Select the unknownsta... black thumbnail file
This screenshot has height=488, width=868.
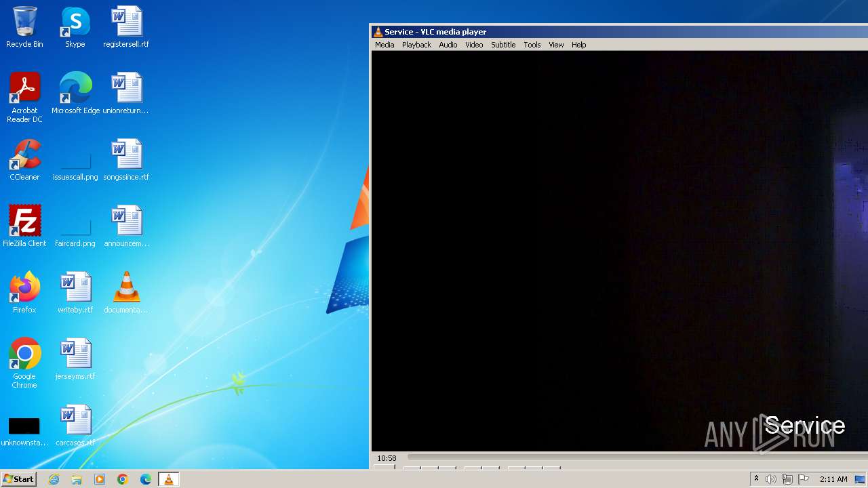[x=24, y=431]
